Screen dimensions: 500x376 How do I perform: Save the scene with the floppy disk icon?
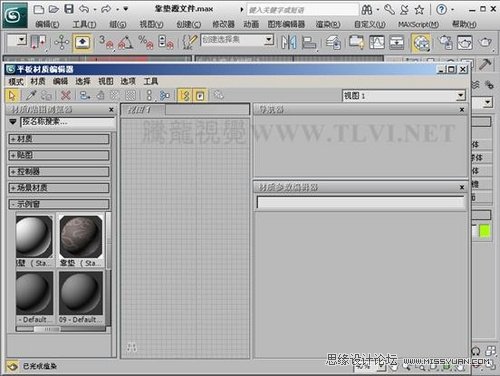pos(69,9)
